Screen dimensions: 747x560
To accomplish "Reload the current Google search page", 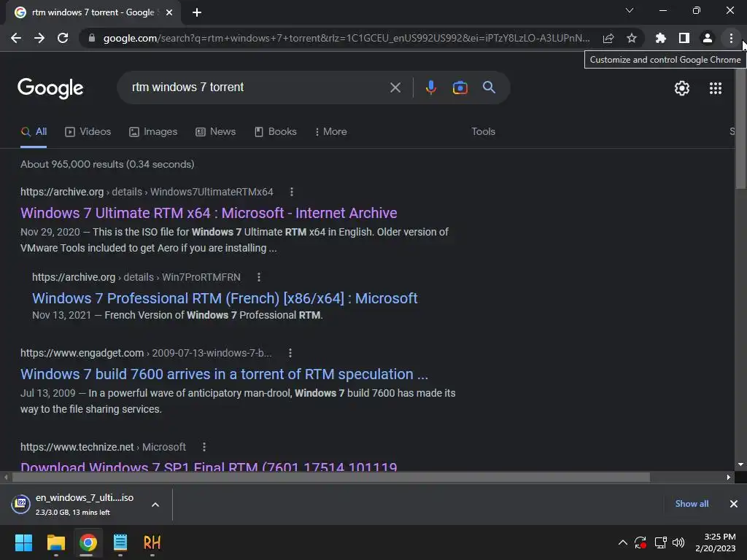I will pos(63,38).
